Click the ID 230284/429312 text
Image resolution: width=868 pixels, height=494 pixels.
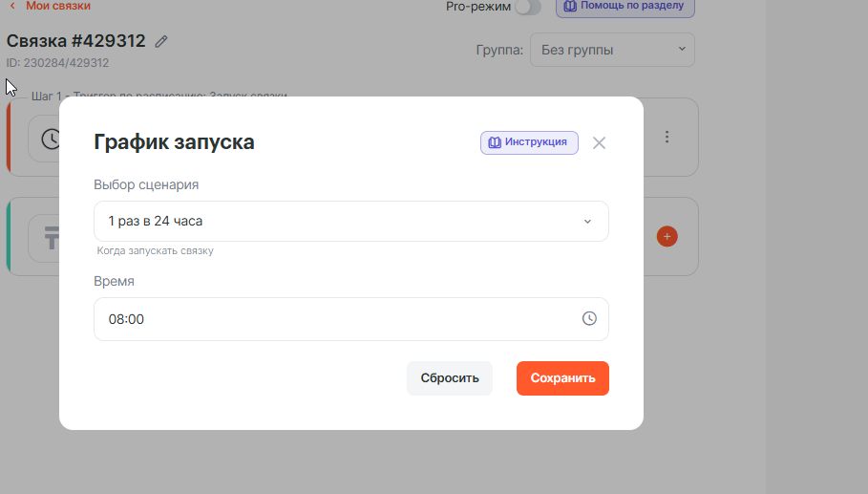(x=58, y=63)
